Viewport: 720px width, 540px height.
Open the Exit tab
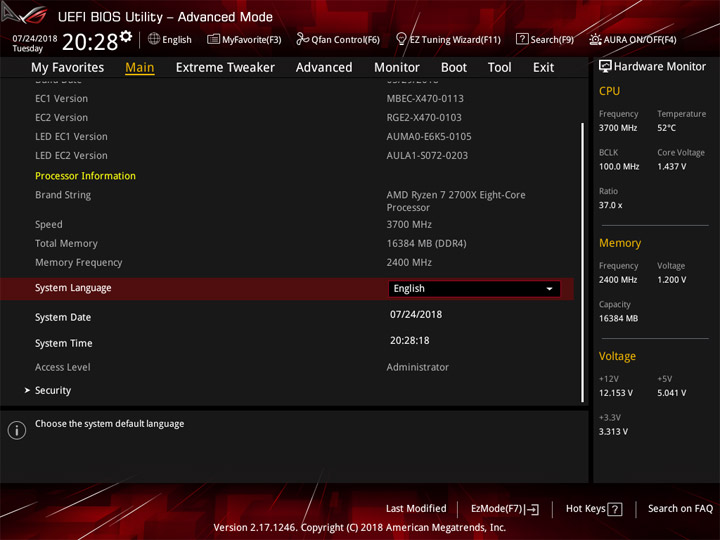click(543, 68)
